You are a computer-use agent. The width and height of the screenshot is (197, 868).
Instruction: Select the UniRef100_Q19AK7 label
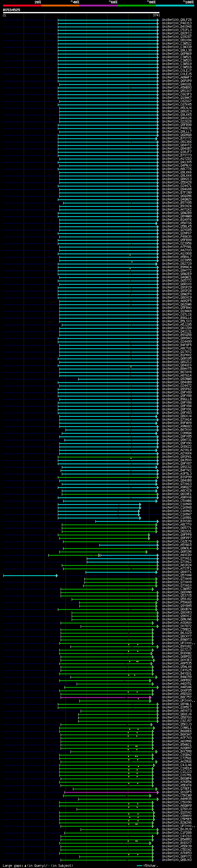point(177,98)
